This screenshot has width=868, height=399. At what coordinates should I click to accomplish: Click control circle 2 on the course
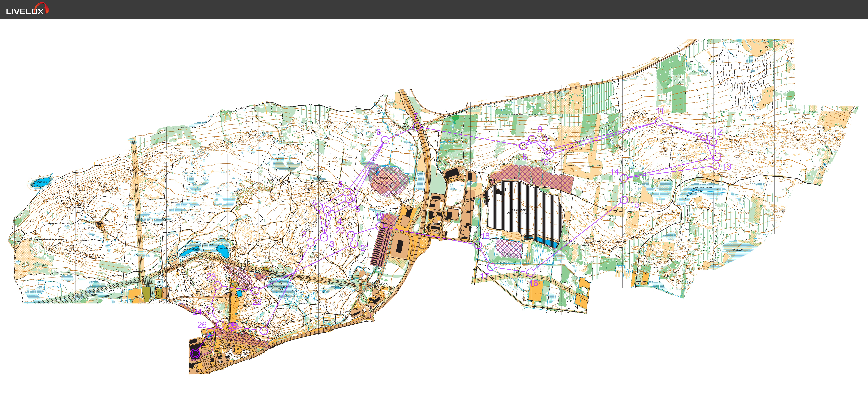311,242
